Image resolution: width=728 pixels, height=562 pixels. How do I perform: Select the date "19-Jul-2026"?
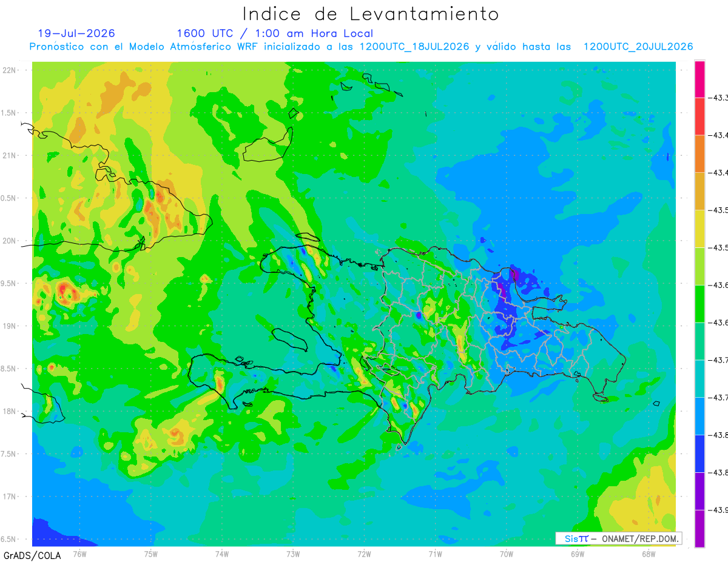pos(76,33)
